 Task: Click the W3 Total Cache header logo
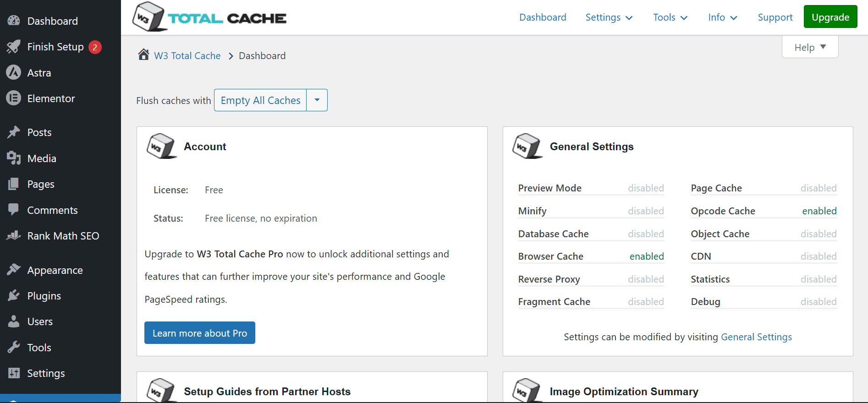pyautogui.click(x=209, y=17)
